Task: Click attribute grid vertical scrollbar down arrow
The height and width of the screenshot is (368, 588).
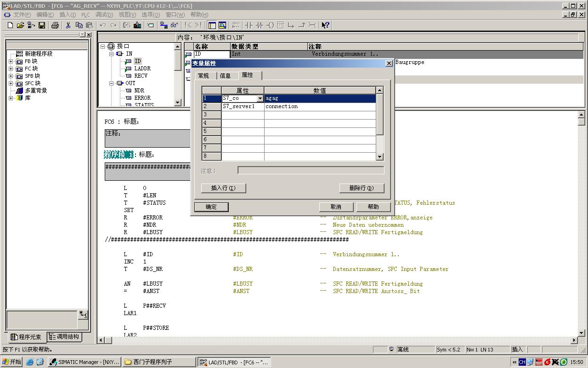Action: pos(379,157)
